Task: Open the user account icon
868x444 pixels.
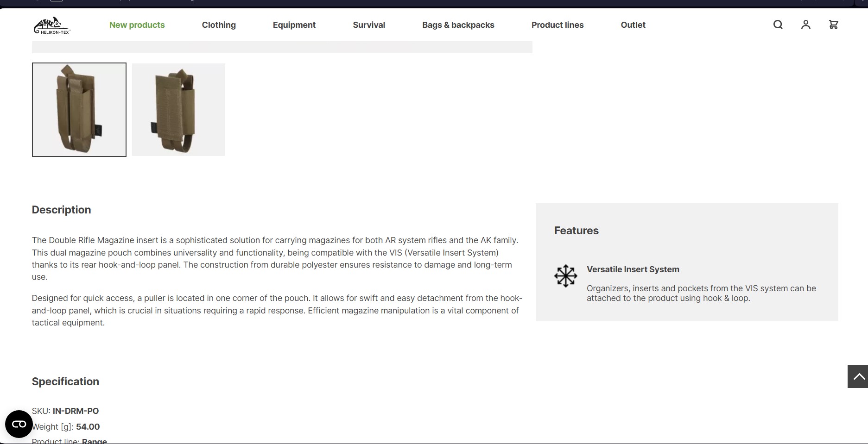Action: [x=806, y=25]
